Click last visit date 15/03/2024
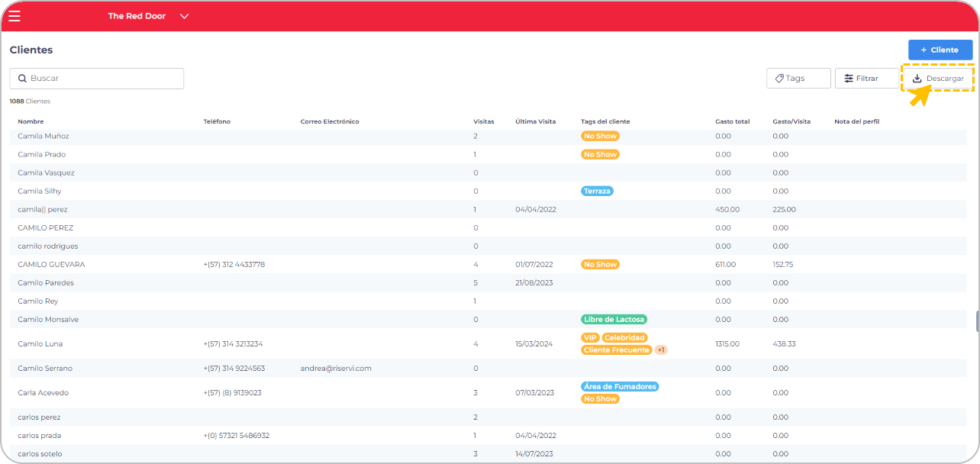 pyautogui.click(x=536, y=343)
